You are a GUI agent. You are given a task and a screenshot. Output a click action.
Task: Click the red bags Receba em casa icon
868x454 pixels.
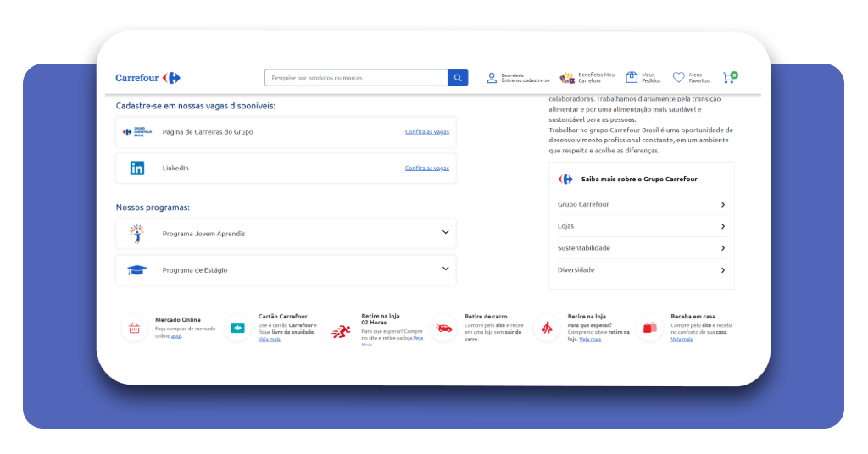click(x=650, y=328)
